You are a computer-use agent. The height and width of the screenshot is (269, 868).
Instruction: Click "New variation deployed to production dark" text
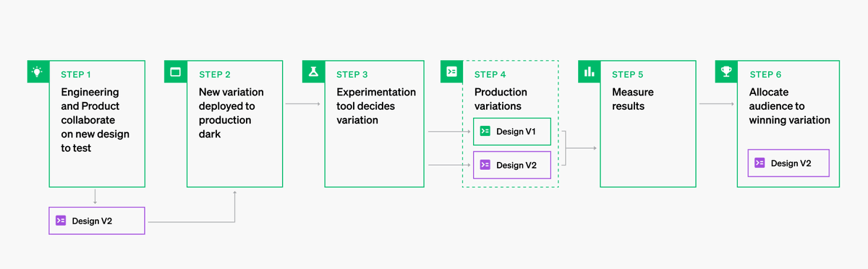pos(231,113)
